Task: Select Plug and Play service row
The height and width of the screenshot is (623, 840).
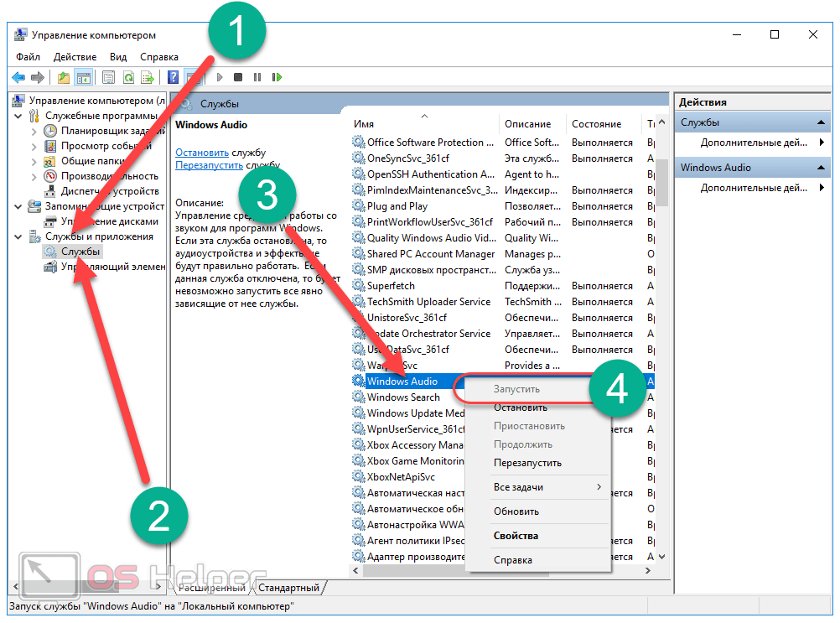Action: click(x=397, y=206)
